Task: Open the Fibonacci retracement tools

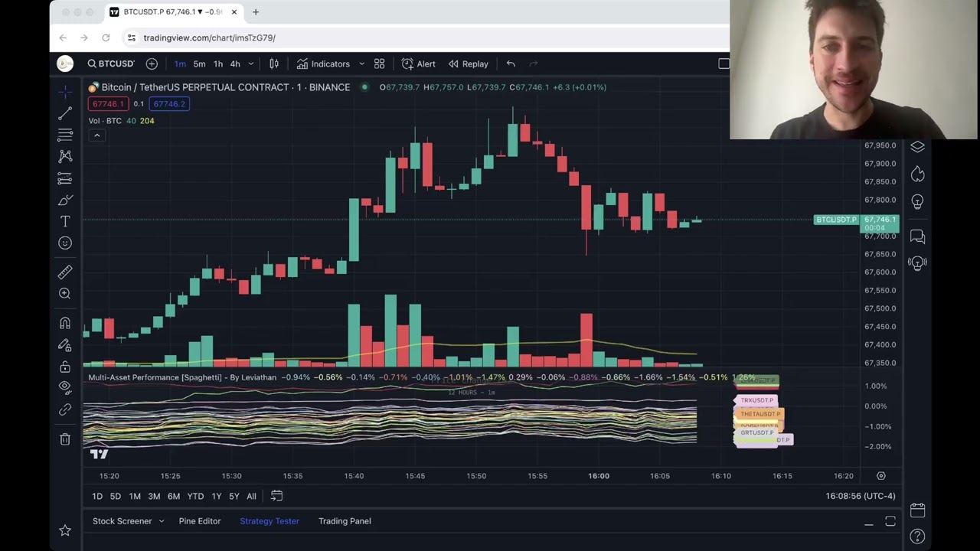Action: (65, 135)
